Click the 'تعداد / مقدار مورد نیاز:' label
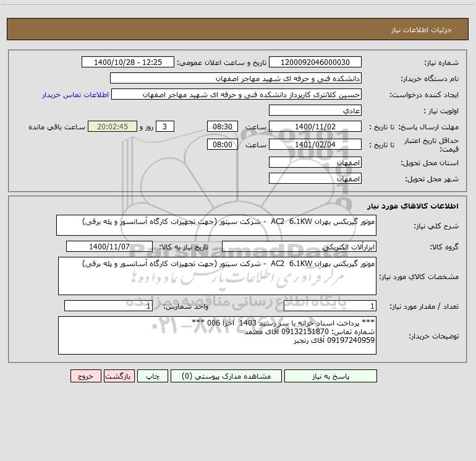This screenshot has width=476, height=461. 424,307
